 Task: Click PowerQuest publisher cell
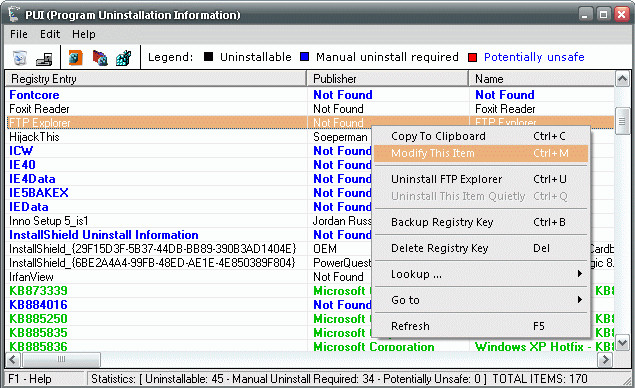(342, 263)
